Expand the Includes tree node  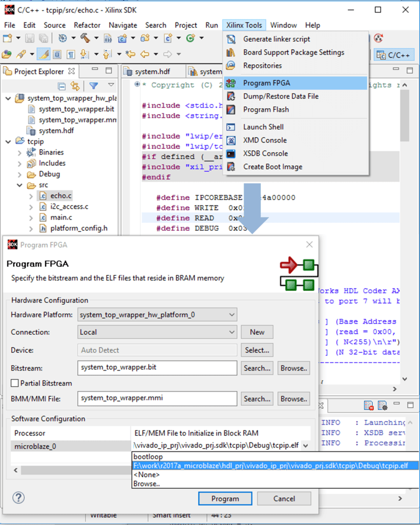point(19,164)
